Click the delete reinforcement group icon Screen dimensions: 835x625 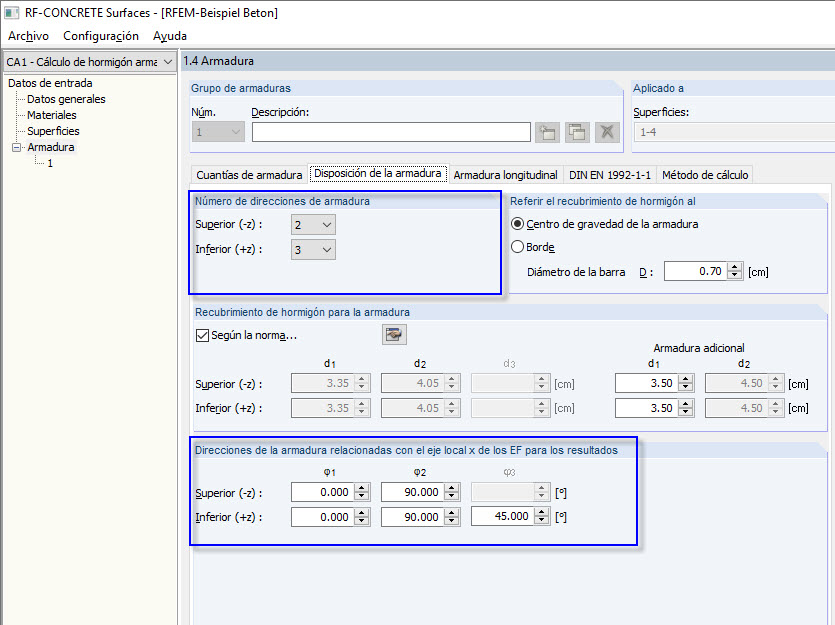(607, 132)
